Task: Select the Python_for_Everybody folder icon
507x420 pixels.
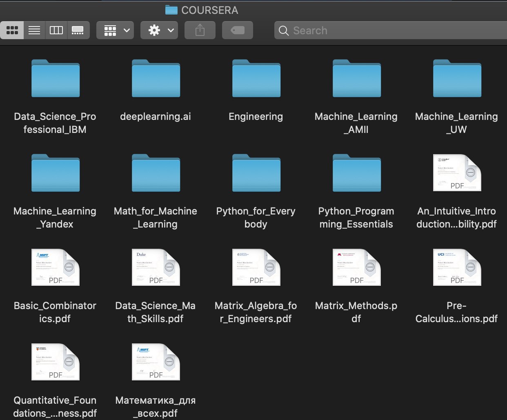Action: [x=256, y=173]
